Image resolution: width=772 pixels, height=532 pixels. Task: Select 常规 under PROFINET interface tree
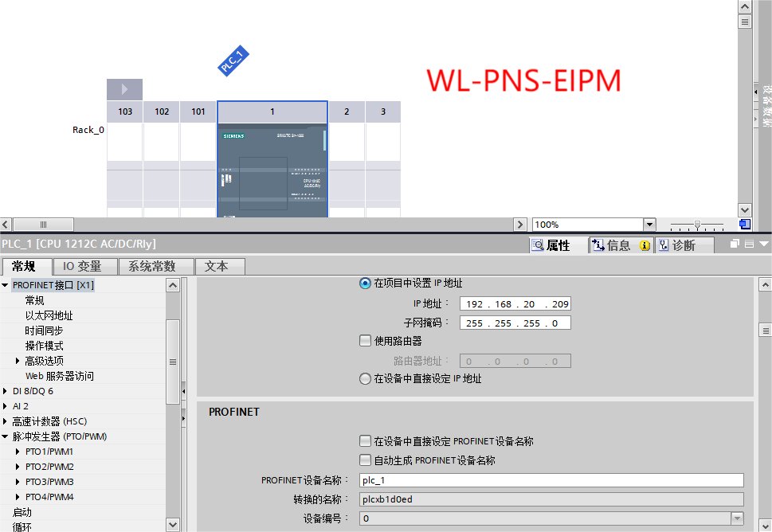pos(34,300)
